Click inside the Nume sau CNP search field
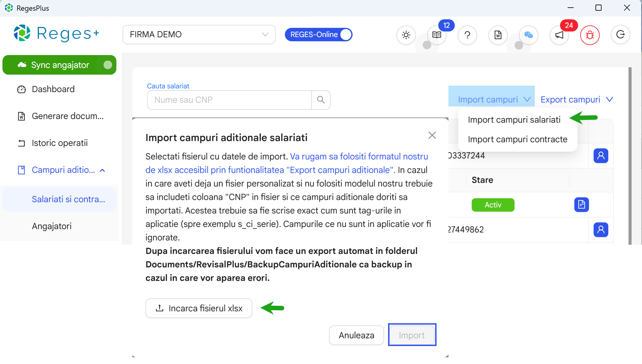Viewport: 642px width, 364px height. (x=228, y=100)
